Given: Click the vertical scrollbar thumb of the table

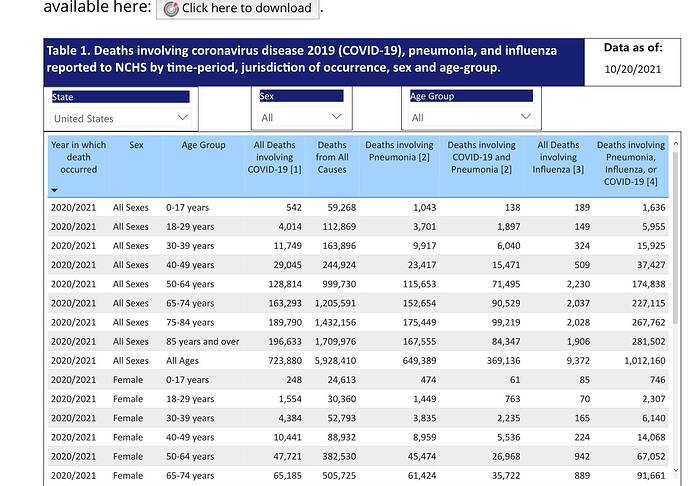Looking at the screenshot, I should [676, 239].
